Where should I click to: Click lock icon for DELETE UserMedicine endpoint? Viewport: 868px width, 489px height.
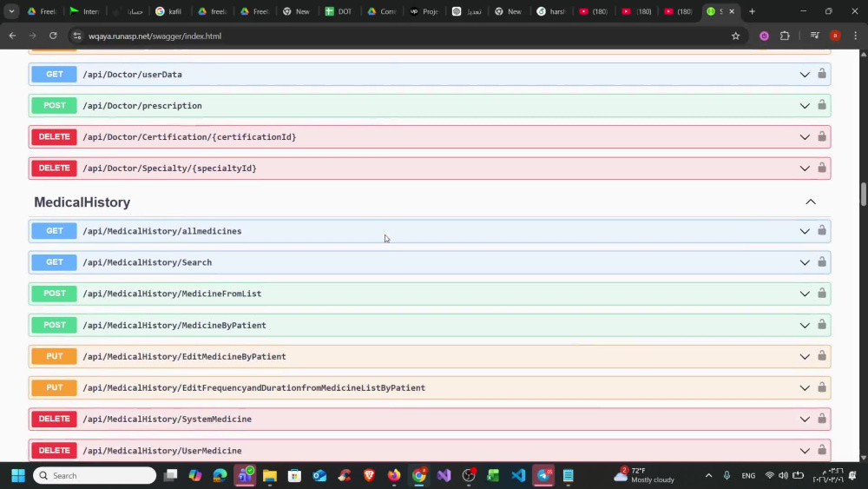point(821,450)
